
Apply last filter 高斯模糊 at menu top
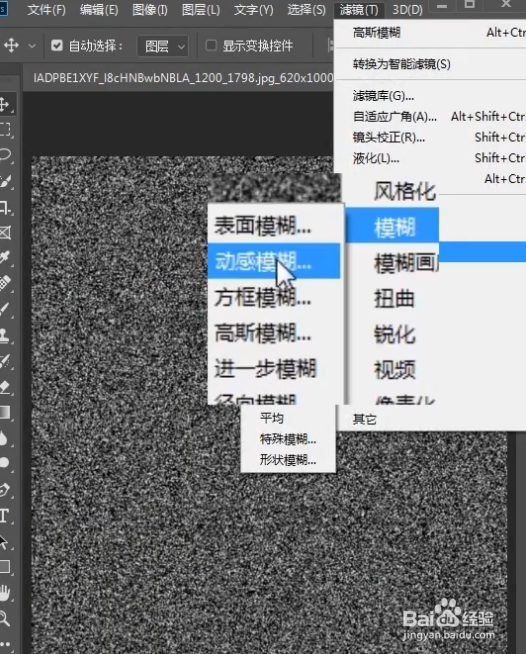click(x=430, y=33)
